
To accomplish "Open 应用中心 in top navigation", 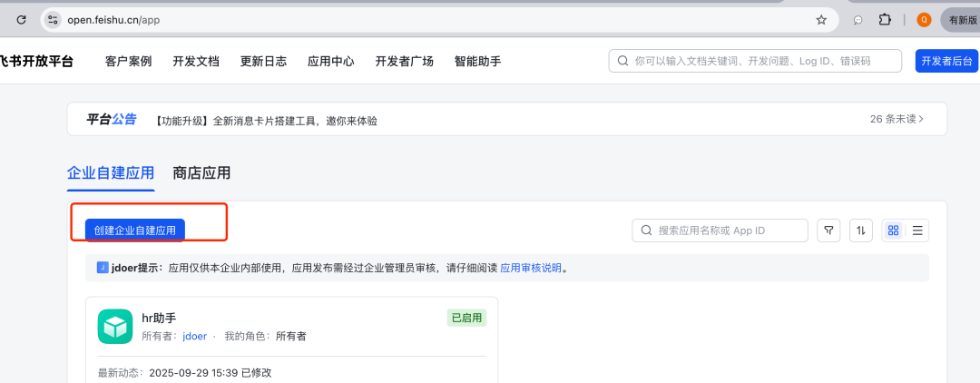I will (x=330, y=61).
